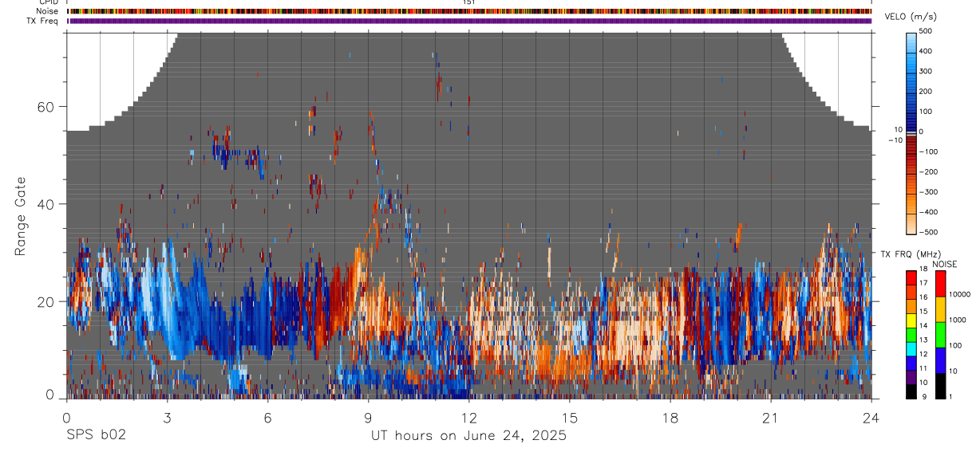
Task: Select the 24 tick on UT hours axis
Action: tap(871, 417)
